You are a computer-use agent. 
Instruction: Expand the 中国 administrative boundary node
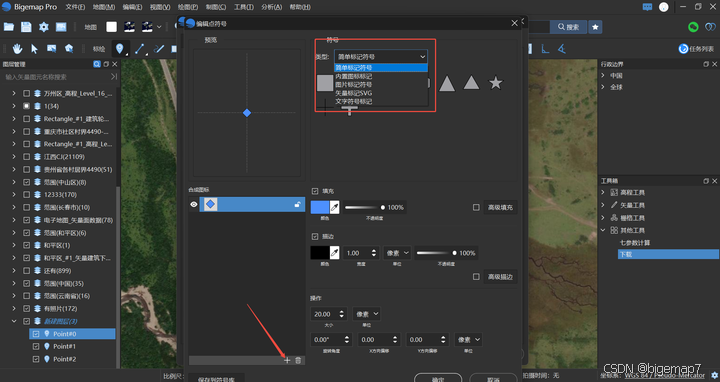(x=603, y=75)
